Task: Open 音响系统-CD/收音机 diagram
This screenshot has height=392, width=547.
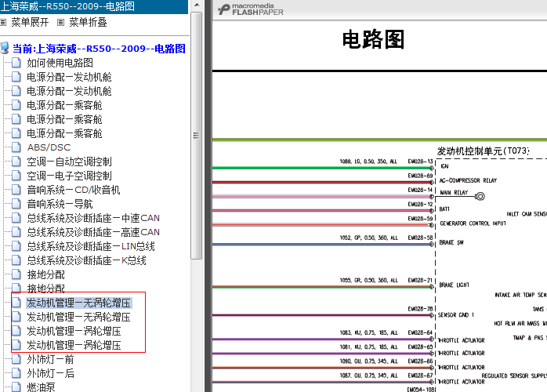Action: tap(73, 190)
